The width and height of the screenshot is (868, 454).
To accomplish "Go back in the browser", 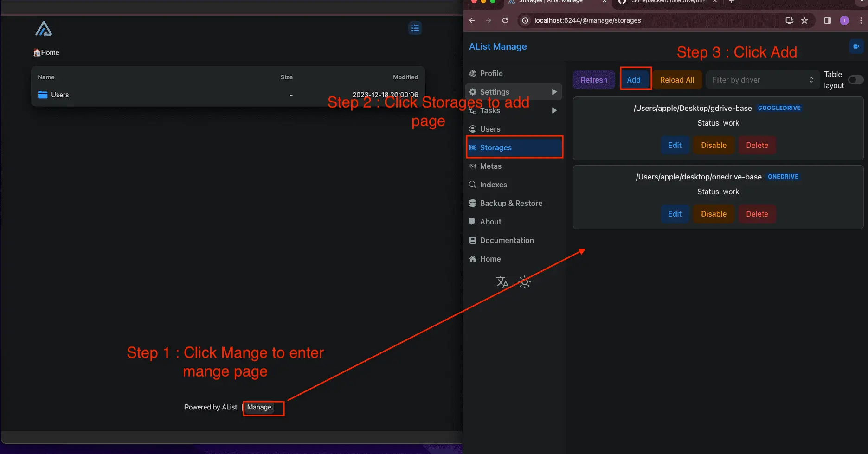I will [x=472, y=20].
